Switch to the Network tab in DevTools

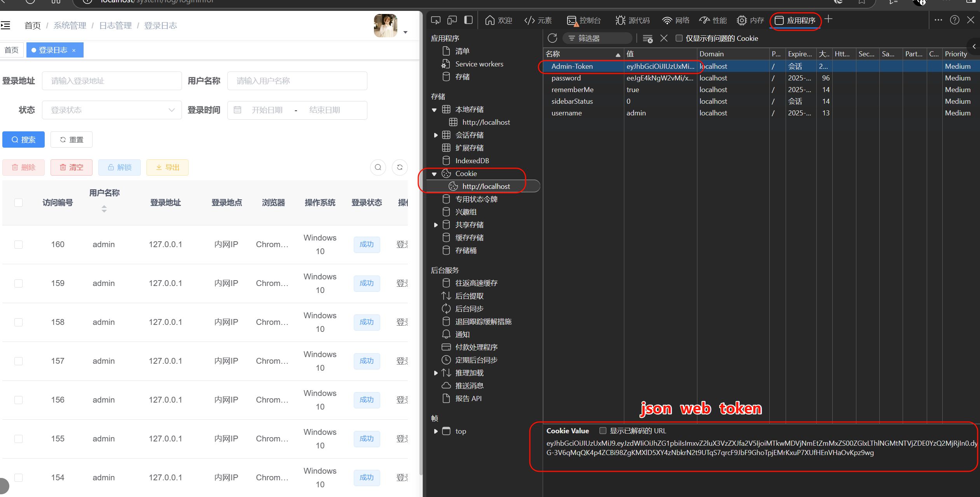point(676,20)
